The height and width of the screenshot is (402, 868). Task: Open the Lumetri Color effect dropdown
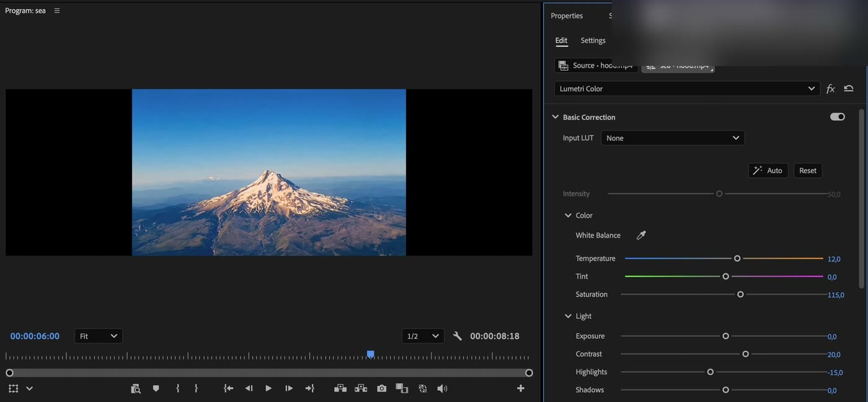[687, 89]
